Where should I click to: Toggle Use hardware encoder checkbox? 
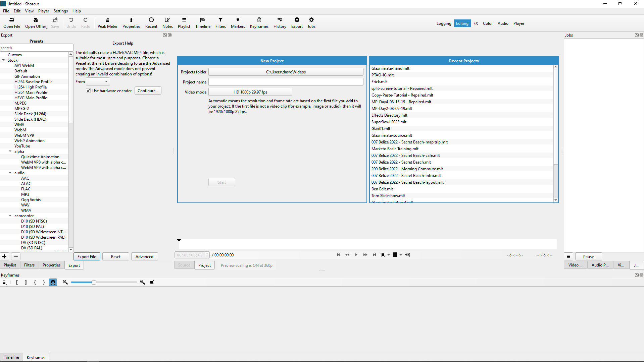[x=88, y=91]
